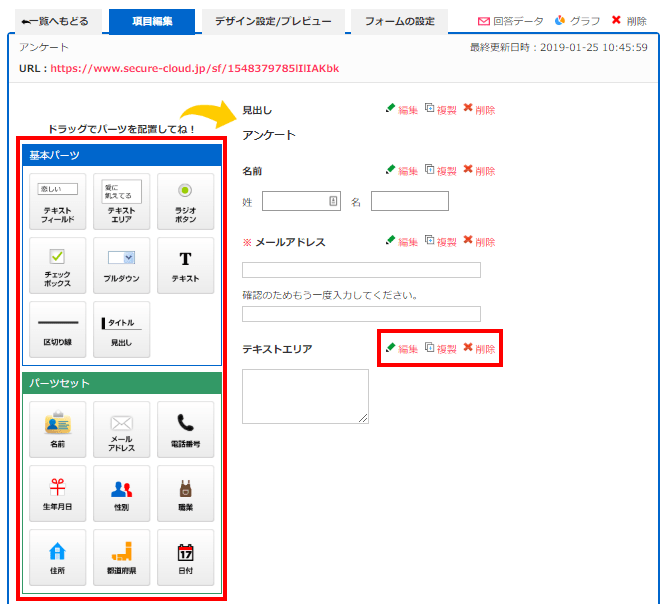Click the date (日付) calendar part set
667x604 pixels.
pyautogui.click(x=185, y=557)
